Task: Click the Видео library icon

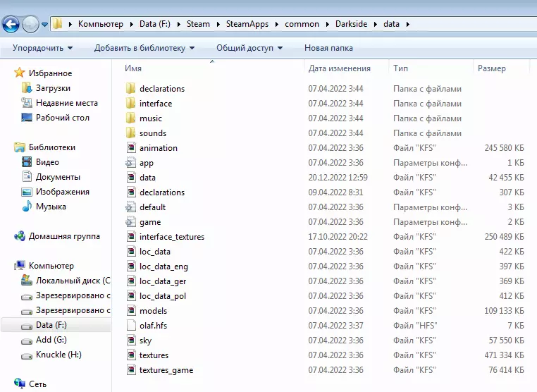Action: pos(27,161)
